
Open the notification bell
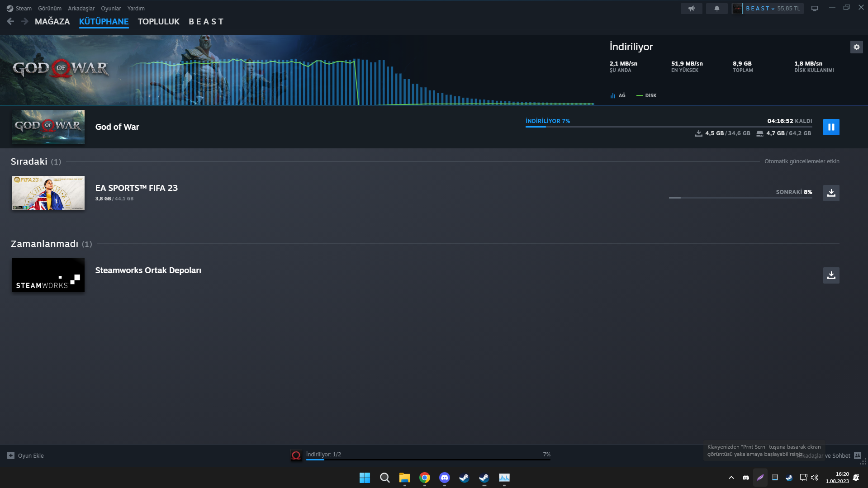coord(717,8)
